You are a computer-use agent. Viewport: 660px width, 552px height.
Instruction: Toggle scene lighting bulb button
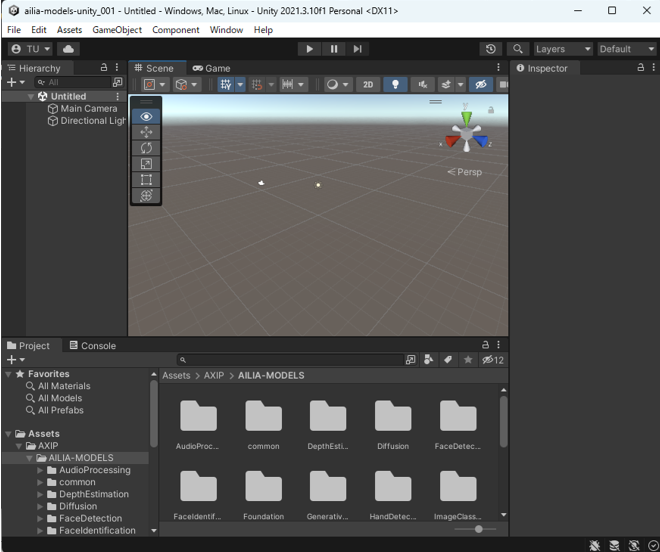396,85
